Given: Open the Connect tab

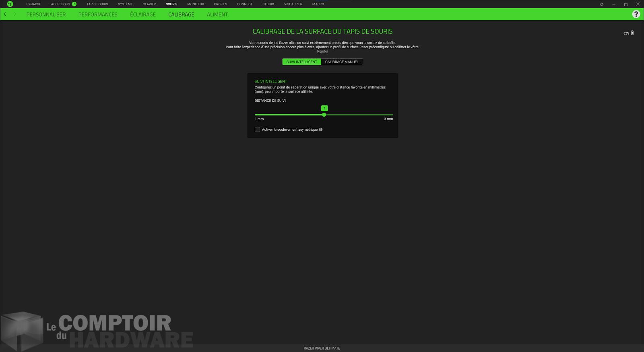Looking at the screenshot, I should (x=245, y=4).
